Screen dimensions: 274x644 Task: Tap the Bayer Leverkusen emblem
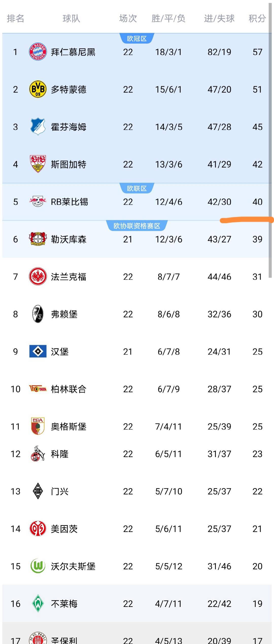(38, 239)
